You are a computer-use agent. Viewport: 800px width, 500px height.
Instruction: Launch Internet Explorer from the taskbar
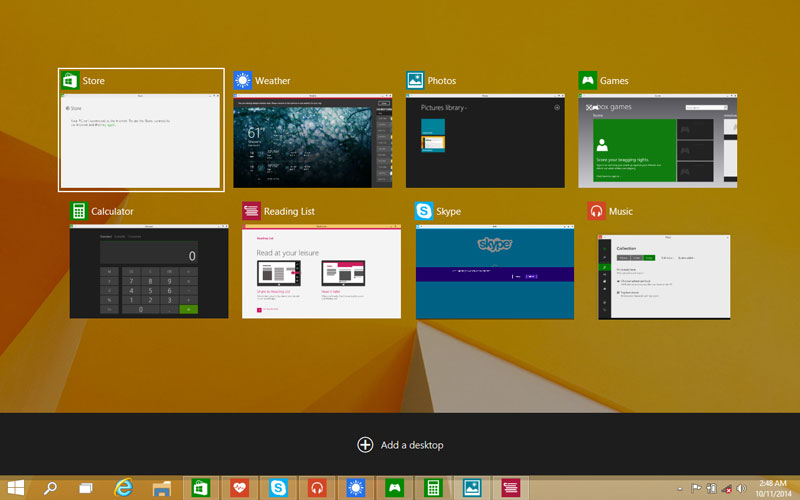click(x=123, y=488)
